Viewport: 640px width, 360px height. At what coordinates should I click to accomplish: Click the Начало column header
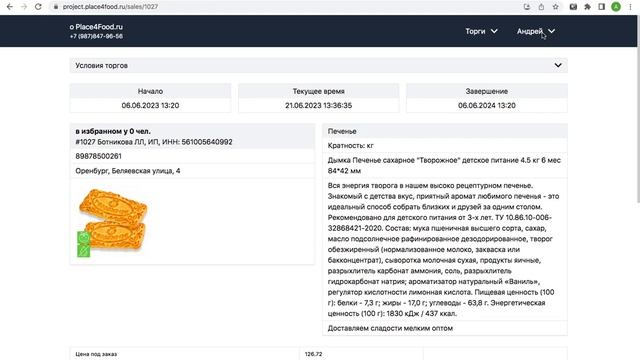[x=150, y=91]
